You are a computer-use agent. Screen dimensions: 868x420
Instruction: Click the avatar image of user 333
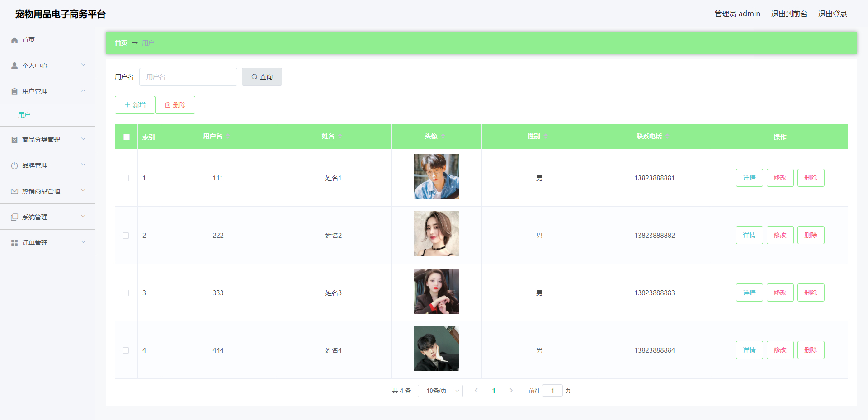437,291
